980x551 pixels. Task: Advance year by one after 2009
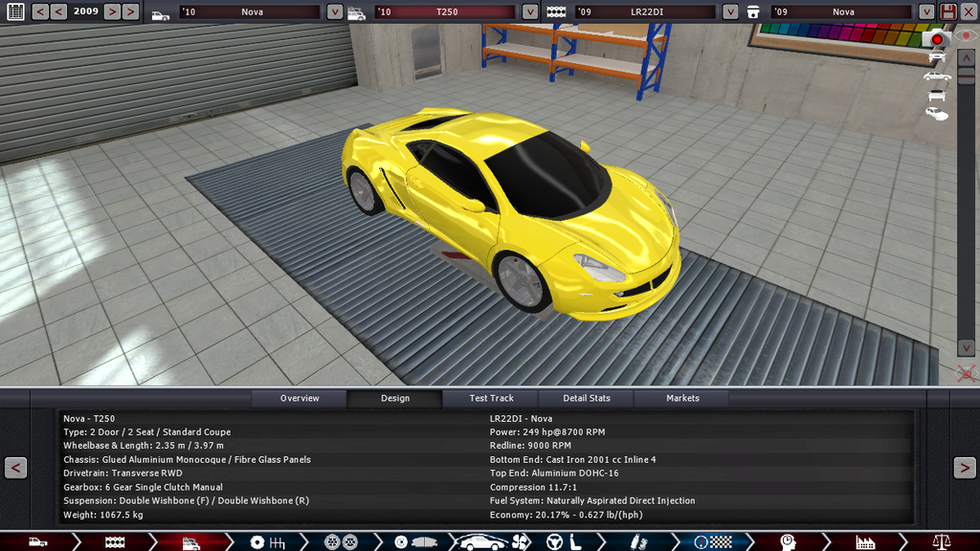coord(112,11)
